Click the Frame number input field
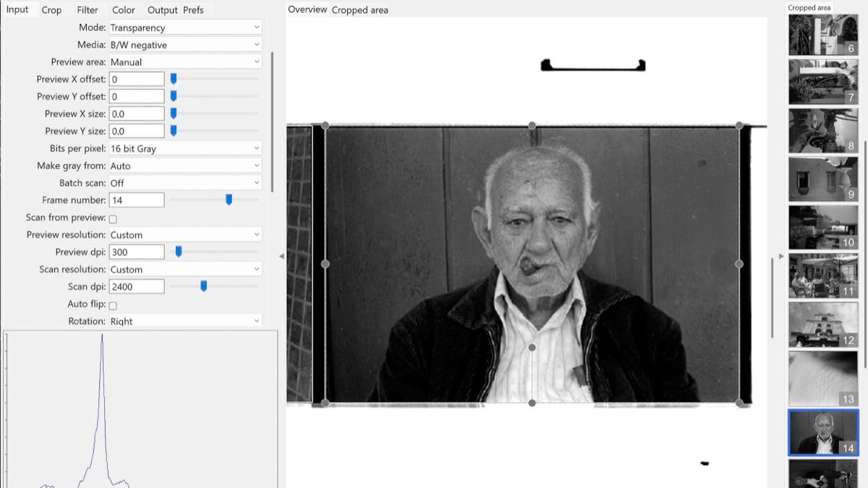 click(136, 200)
